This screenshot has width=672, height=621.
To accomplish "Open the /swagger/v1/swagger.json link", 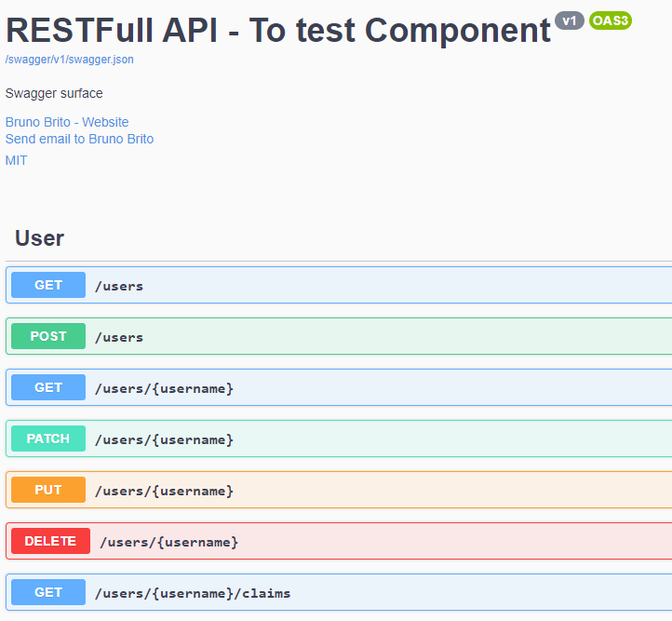I will pyautogui.click(x=60, y=60).
